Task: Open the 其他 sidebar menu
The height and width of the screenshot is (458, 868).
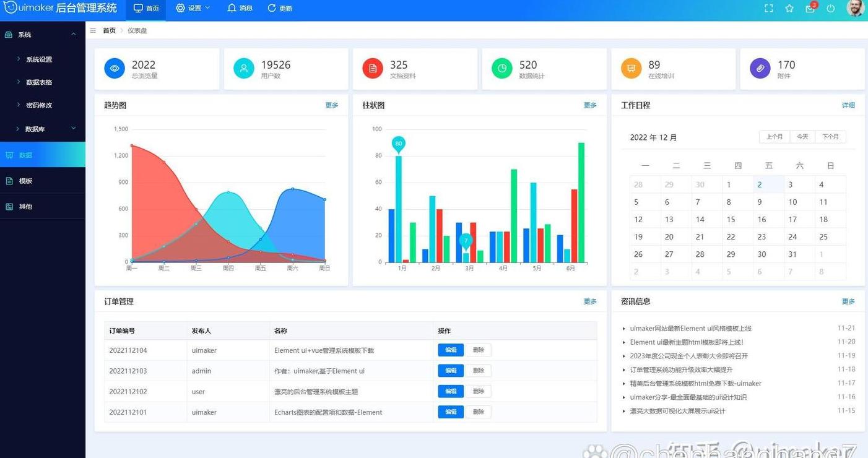Action: [x=43, y=206]
